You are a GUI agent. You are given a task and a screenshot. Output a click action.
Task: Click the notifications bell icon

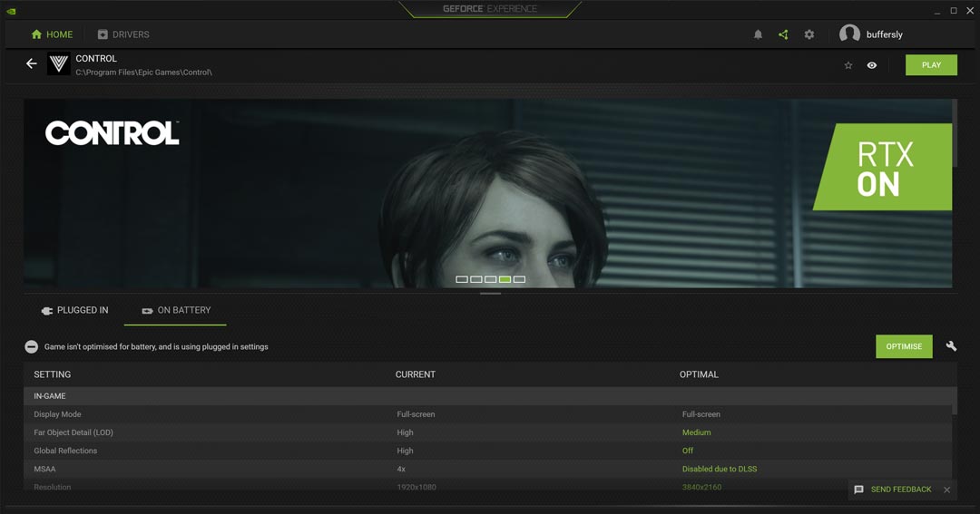(x=758, y=34)
